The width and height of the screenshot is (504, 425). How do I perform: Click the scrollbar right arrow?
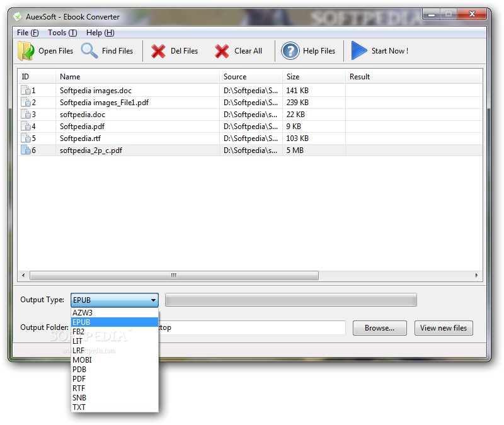coord(476,275)
